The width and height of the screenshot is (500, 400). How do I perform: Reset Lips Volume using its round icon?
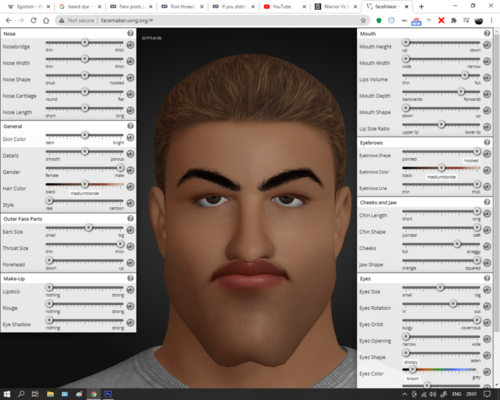487,78
